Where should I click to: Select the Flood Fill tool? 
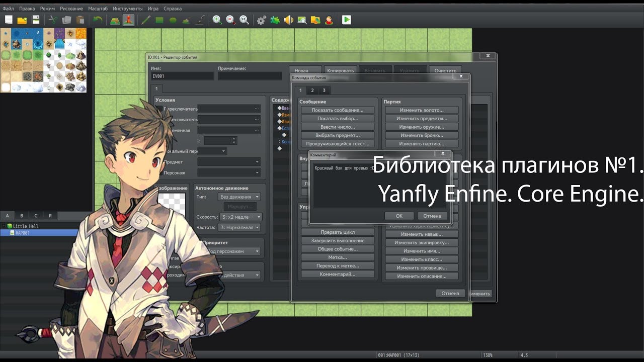tap(186, 20)
